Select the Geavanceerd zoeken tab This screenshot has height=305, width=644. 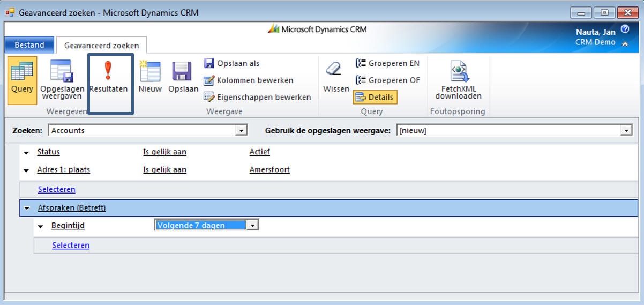(x=101, y=46)
